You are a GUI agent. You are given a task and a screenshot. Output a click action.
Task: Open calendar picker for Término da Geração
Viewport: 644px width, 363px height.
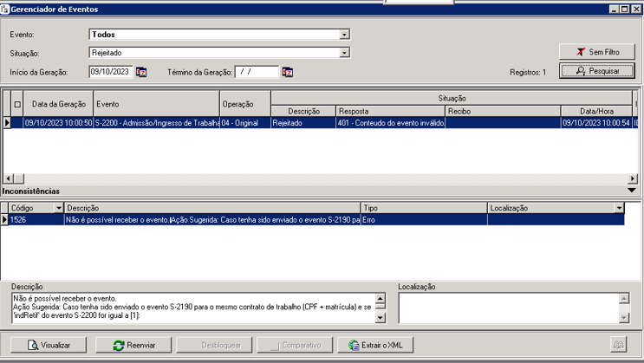(288, 72)
